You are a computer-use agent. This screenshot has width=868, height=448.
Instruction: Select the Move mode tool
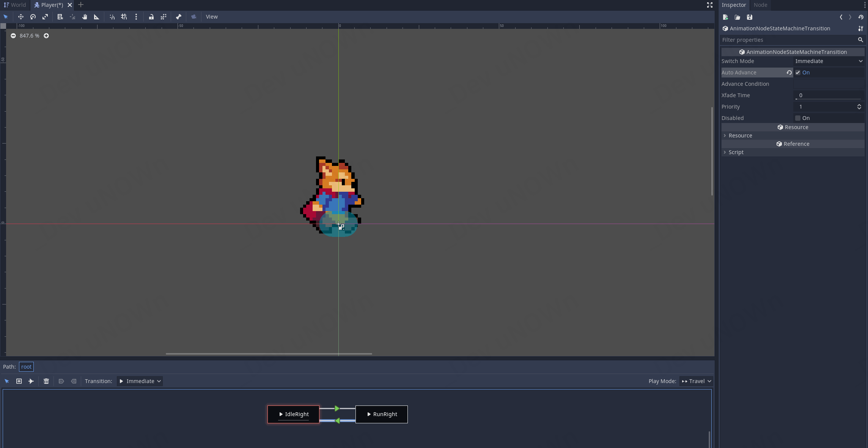click(21, 17)
